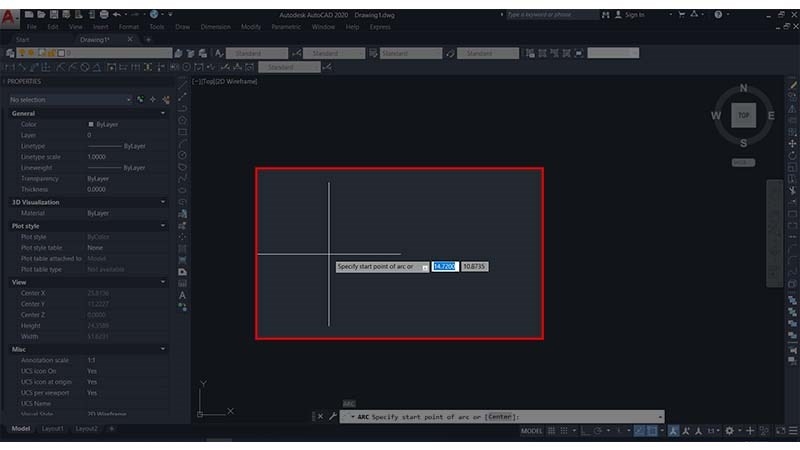Open the Draw menu
This screenshot has height=450, width=800.
182,27
